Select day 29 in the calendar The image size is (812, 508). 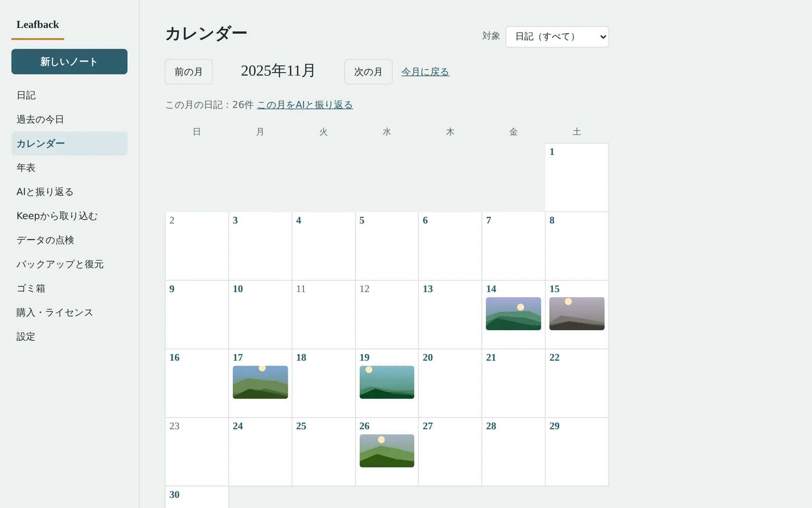(x=577, y=452)
